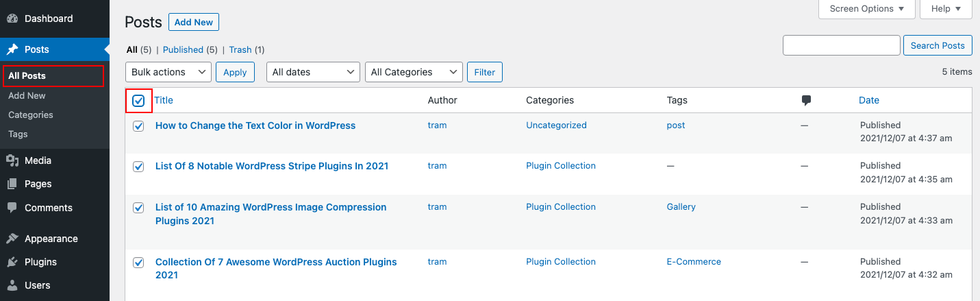
Task: Uncheck 'How to Change the Text Color' post
Action: coord(138,126)
